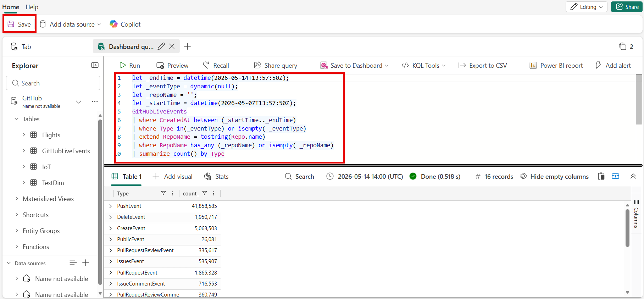Viewport: 644px width, 299px height.
Task: Expand the Functions node
Action: (x=16, y=247)
